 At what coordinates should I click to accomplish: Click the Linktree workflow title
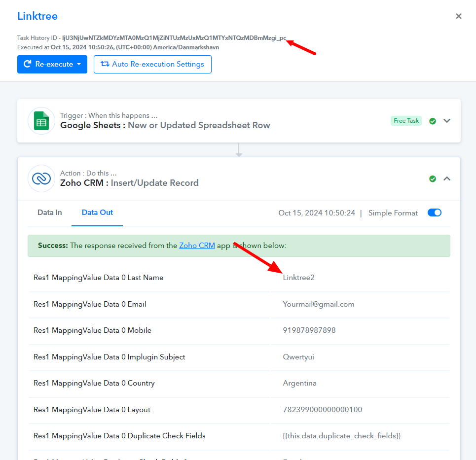(x=37, y=16)
